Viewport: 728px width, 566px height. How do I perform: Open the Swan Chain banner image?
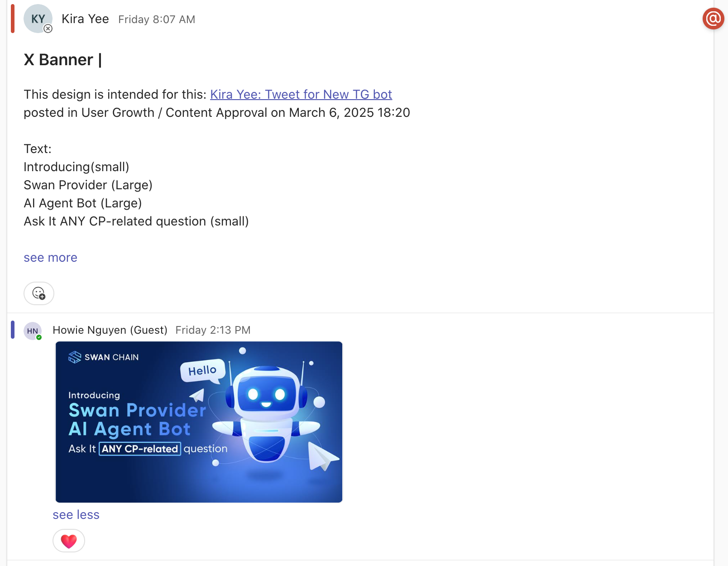199,422
